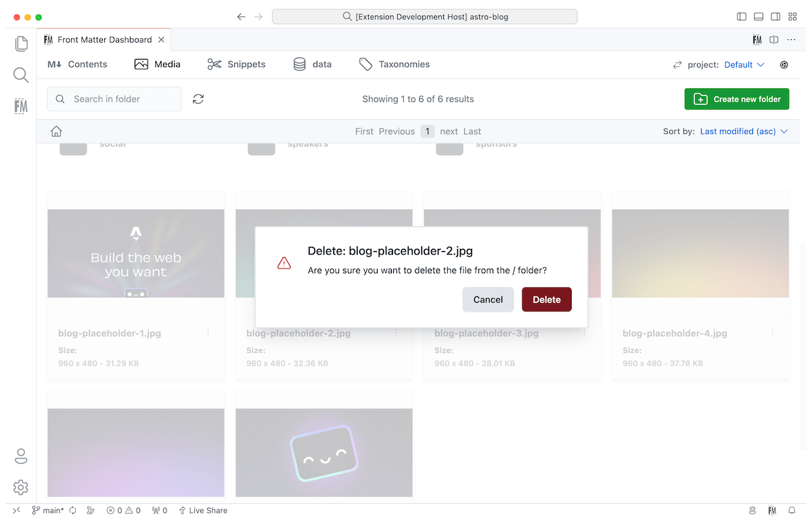Open the Search view in the activity bar
Image resolution: width=812 pixels, height=523 pixels.
point(20,74)
